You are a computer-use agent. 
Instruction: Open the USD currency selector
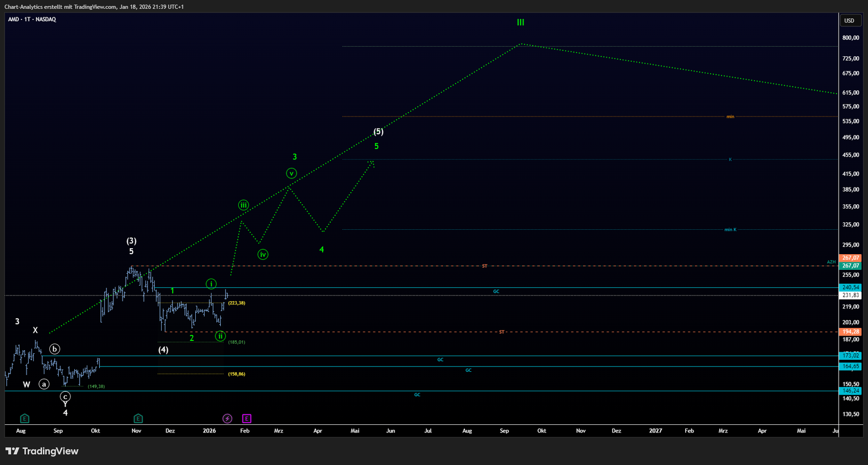click(849, 21)
